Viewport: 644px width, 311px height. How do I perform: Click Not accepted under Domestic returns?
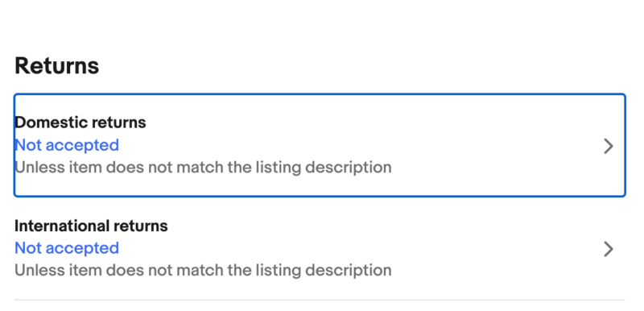pos(67,145)
